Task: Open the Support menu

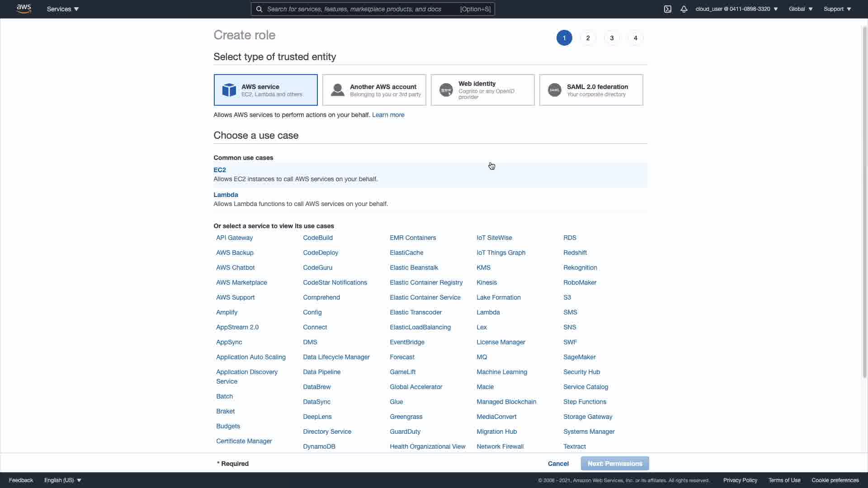Action: coord(837,9)
